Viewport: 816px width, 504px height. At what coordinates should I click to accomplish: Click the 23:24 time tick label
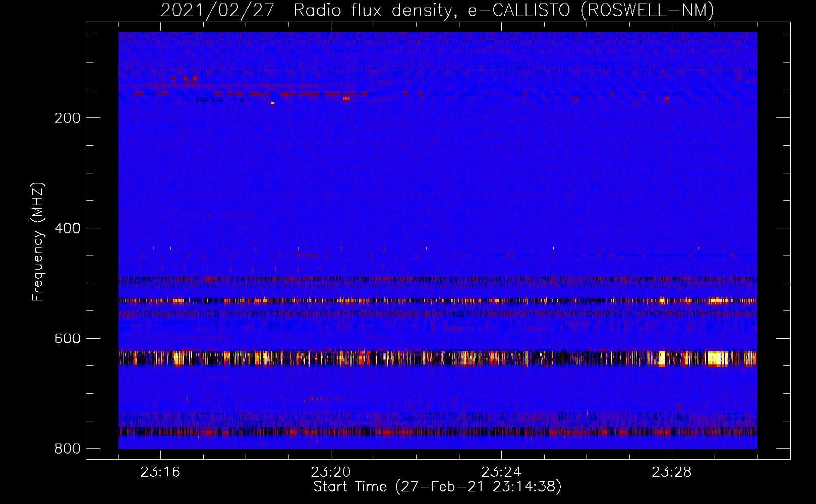501,472
